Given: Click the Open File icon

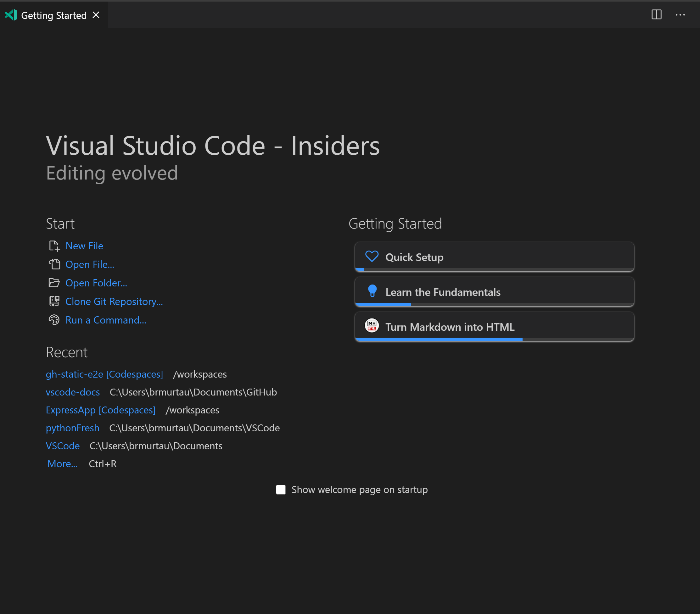Looking at the screenshot, I should (x=54, y=264).
